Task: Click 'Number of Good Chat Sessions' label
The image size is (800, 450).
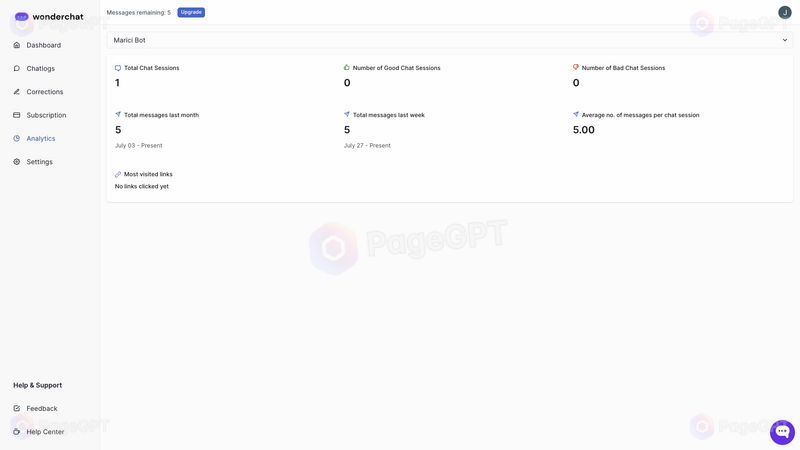Action: (396, 68)
